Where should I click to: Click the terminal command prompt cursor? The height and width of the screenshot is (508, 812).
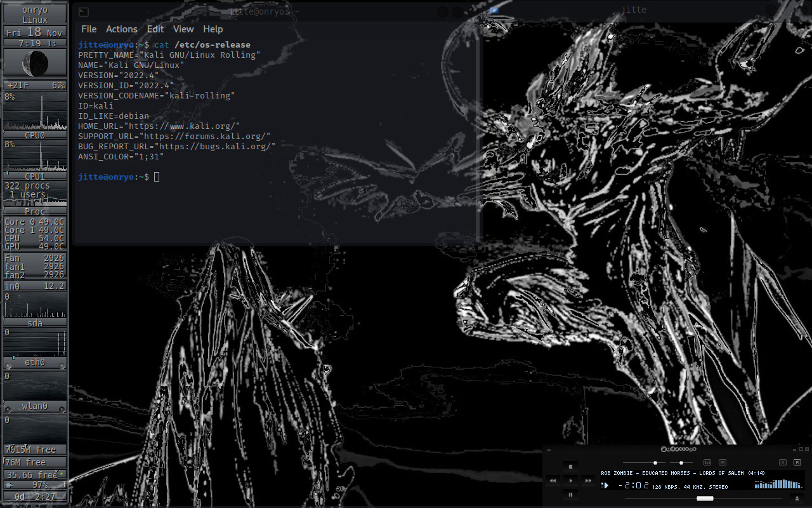pos(157,177)
